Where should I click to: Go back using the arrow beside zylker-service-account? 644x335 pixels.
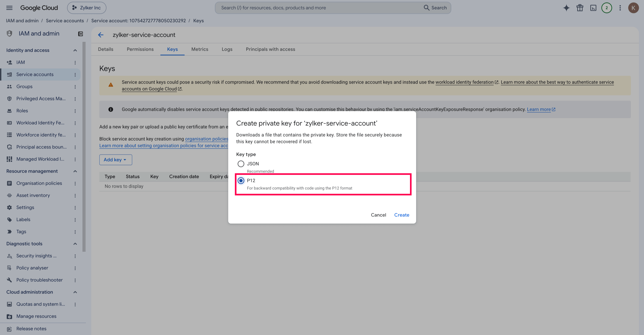pyautogui.click(x=101, y=35)
